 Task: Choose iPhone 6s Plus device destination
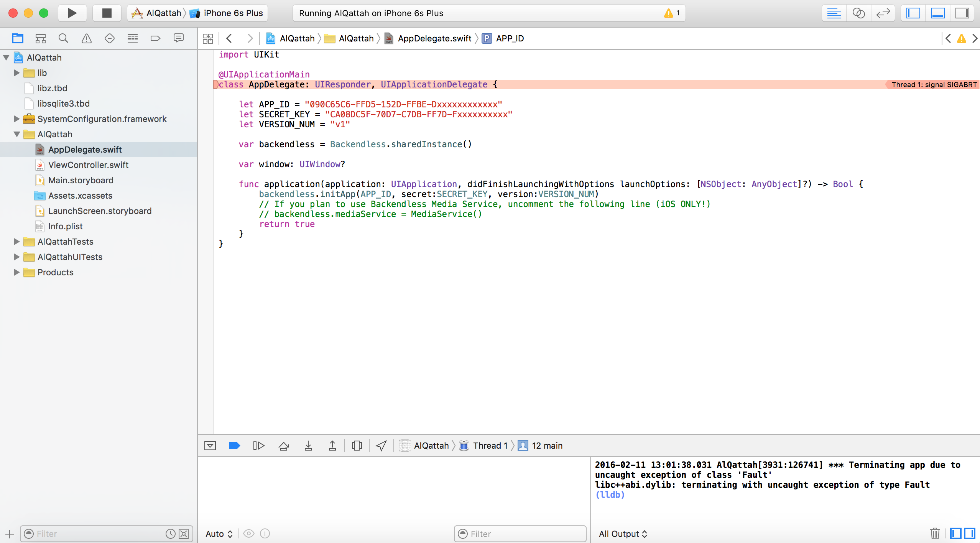(227, 13)
